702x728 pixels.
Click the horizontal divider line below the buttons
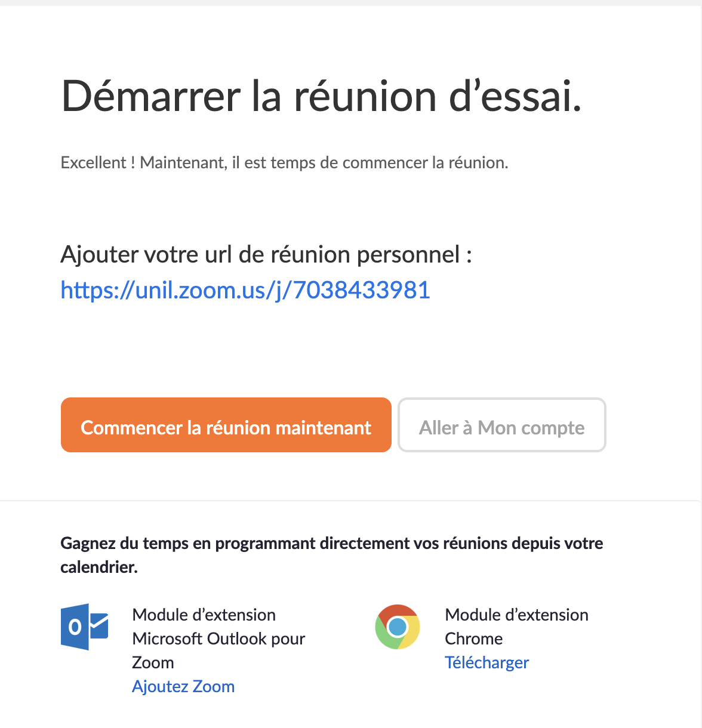[x=350, y=501]
